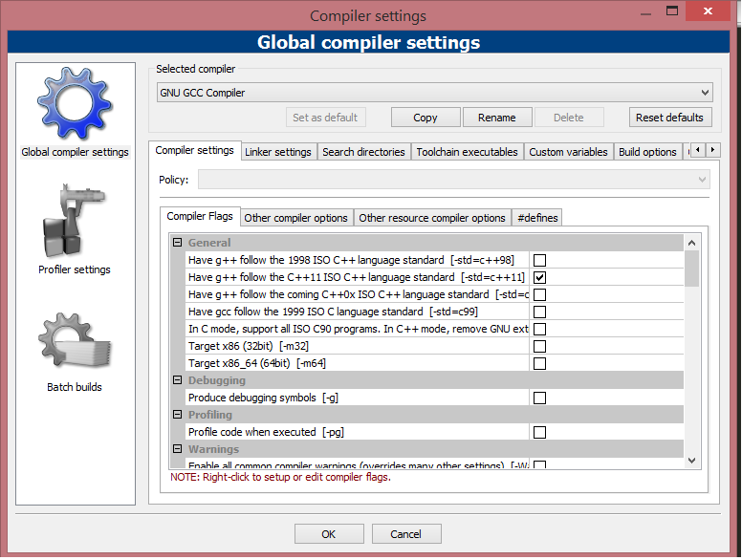
Task: Select the Compiler Flags sub-tab
Action: (x=200, y=216)
